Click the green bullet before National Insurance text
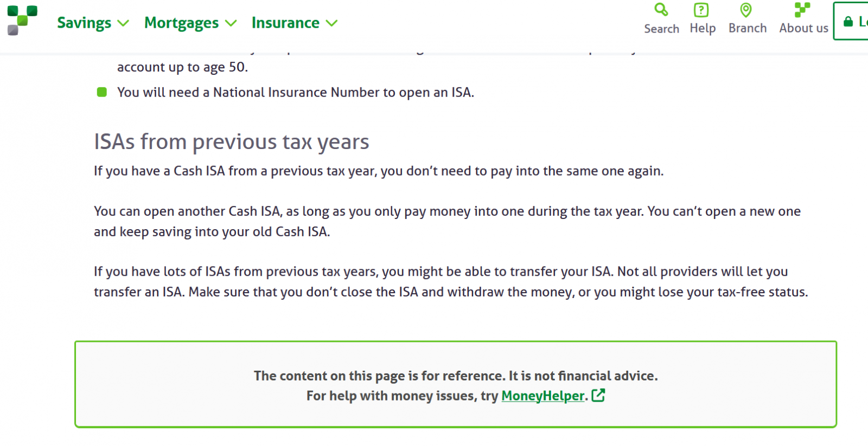The image size is (868, 446). tap(101, 92)
